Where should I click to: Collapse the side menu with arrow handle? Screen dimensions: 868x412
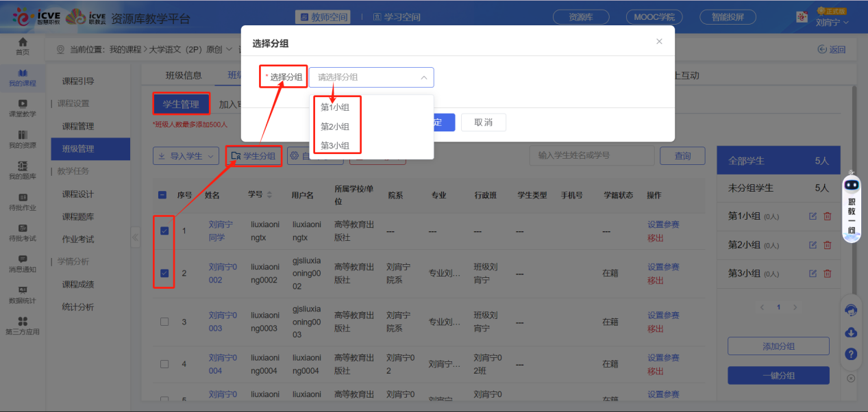pyautogui.click(x=135, y=237)
